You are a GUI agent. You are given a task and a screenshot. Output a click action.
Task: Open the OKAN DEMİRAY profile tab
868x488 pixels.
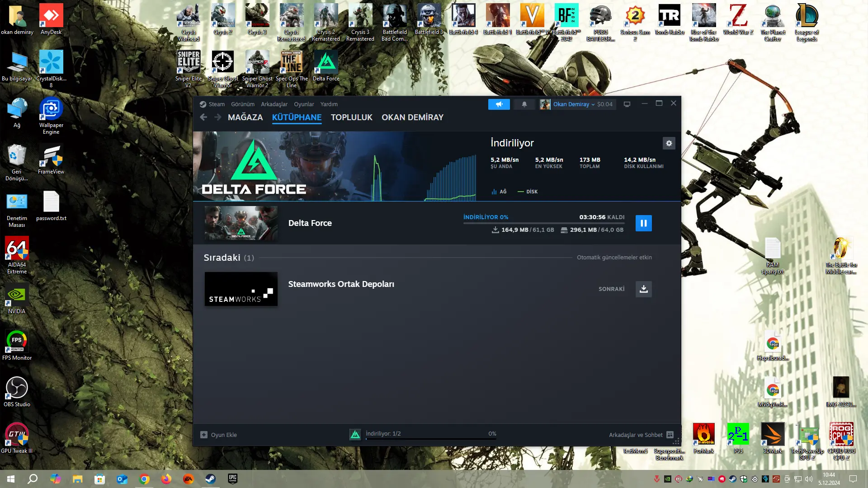click(x=412, y=117)
